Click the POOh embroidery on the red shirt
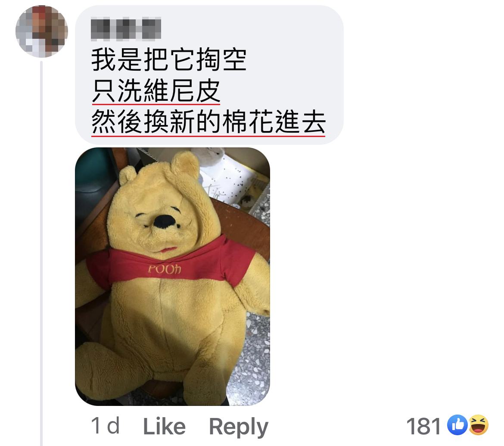This screenshot has height=446, width=504. (x=164, y=269)
